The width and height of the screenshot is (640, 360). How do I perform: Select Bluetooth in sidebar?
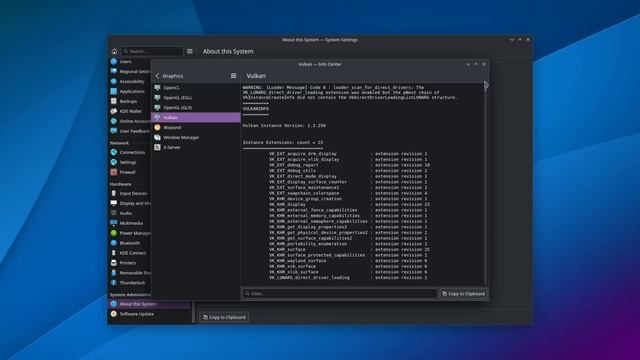130,243
